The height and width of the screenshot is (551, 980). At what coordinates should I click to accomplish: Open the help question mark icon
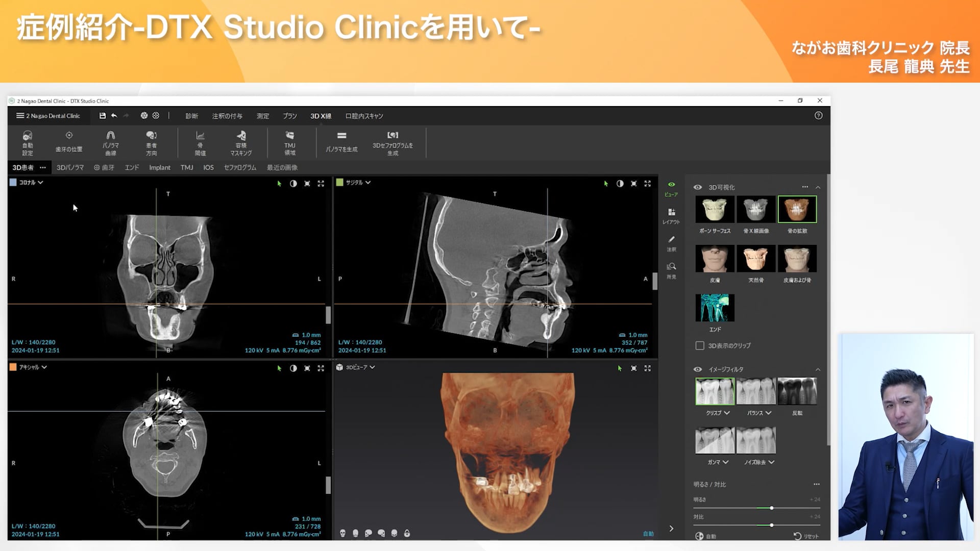(x=818, y=116)
